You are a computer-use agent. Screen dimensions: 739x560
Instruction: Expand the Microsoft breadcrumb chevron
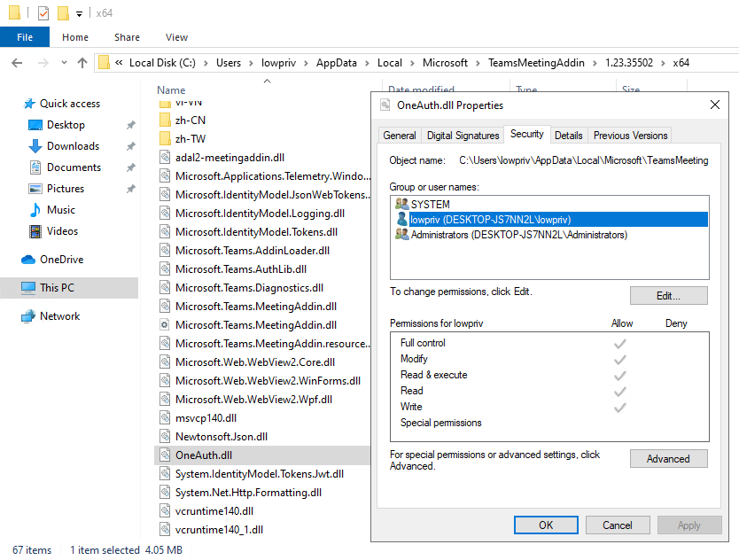tap(478, 63)
